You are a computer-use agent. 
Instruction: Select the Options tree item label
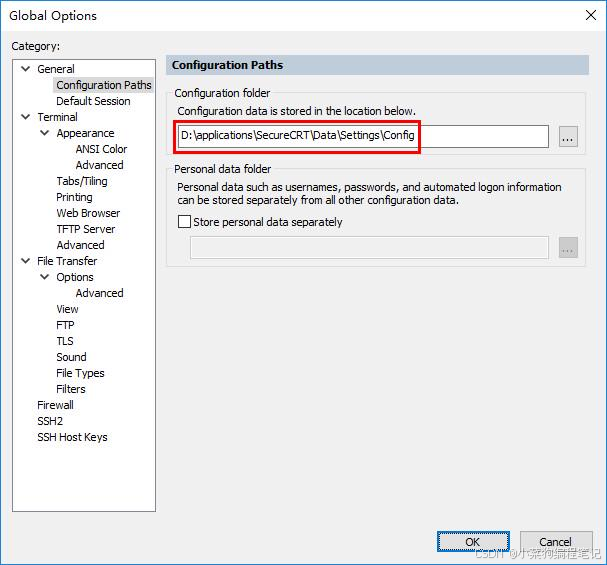click(x=75, y=277)
